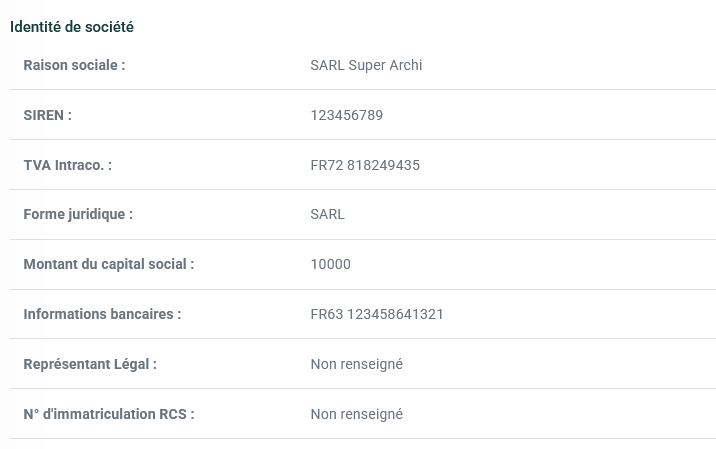Click the "Forme juridique :" label
The height and width of the screenshot is (449, 716).
[x=78, y=214]
